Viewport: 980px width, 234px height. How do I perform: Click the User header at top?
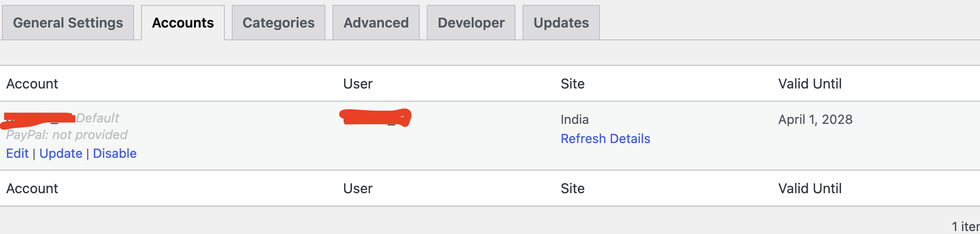tap(358, 84)
